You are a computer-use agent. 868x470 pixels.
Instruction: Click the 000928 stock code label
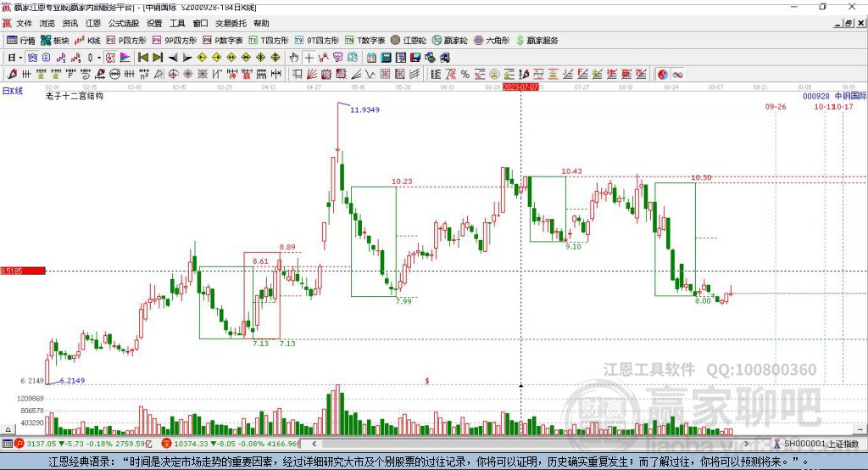click(816, 96)
